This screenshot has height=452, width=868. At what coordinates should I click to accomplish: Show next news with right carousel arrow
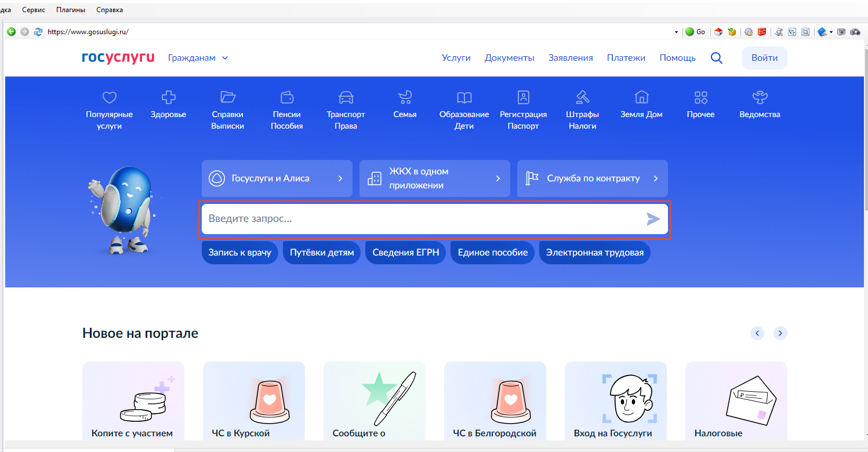coord(780,333)
